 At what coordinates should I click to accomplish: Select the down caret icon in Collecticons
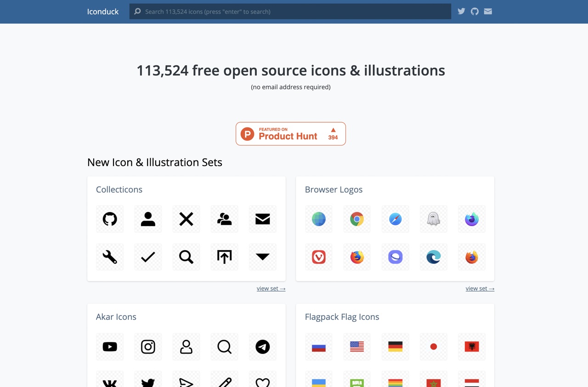click(263, 257)
